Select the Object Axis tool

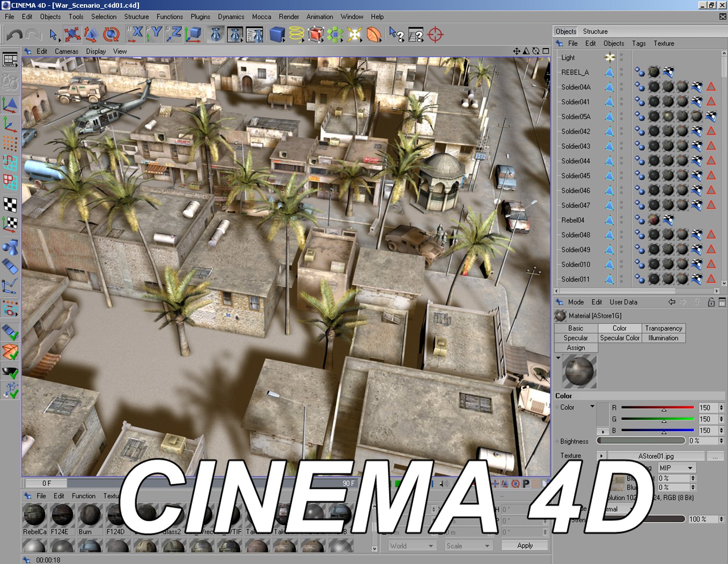point(10,124)
